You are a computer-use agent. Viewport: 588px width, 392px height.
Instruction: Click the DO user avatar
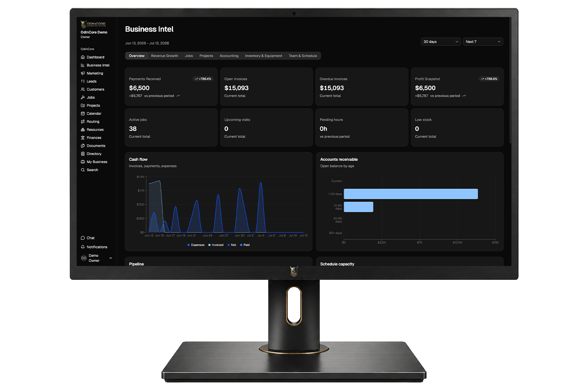(84, 258)
